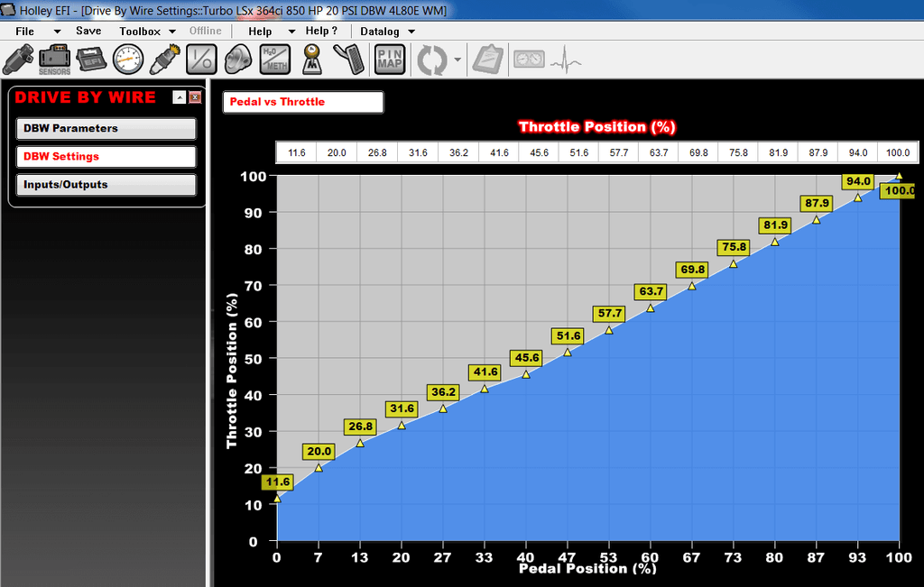Open the DBW Parameters section
This screenshot has width=924, height=587.
pyautogui.click(x=106, y=129)
